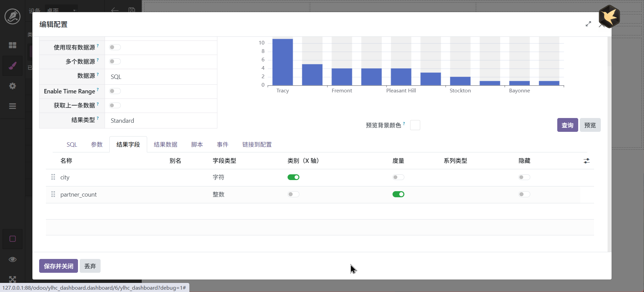Disable the measure toggle for partner_count

pyautogui.click(x=398, y=194)
